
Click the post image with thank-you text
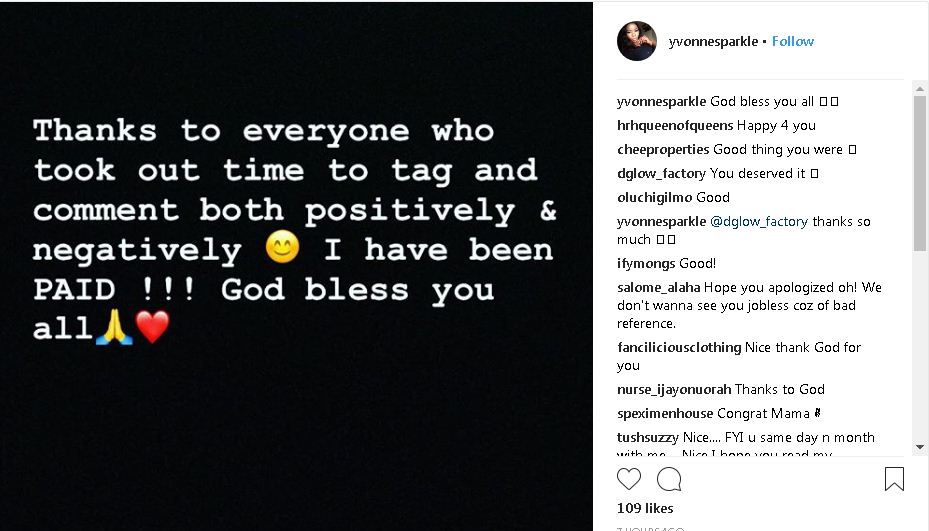[296, 265]
